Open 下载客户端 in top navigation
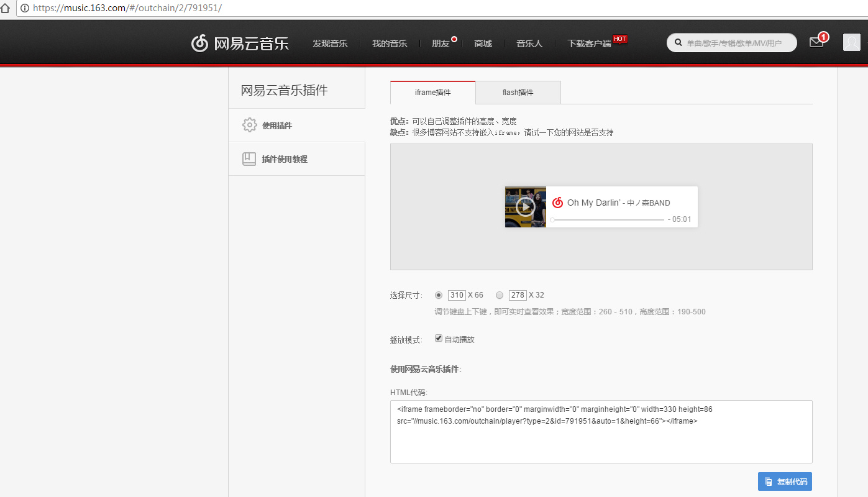868x497 pixels. 589,43
